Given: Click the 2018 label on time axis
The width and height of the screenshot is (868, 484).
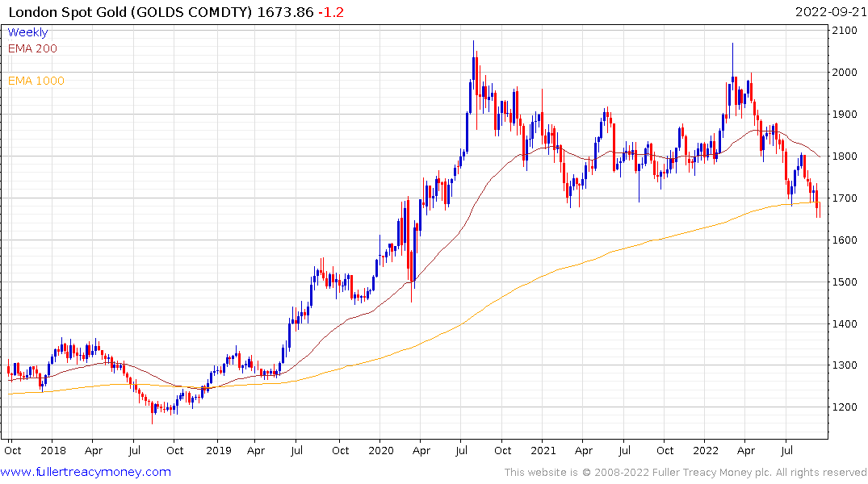Looking at the screenshot, I should tap(53, 451).
